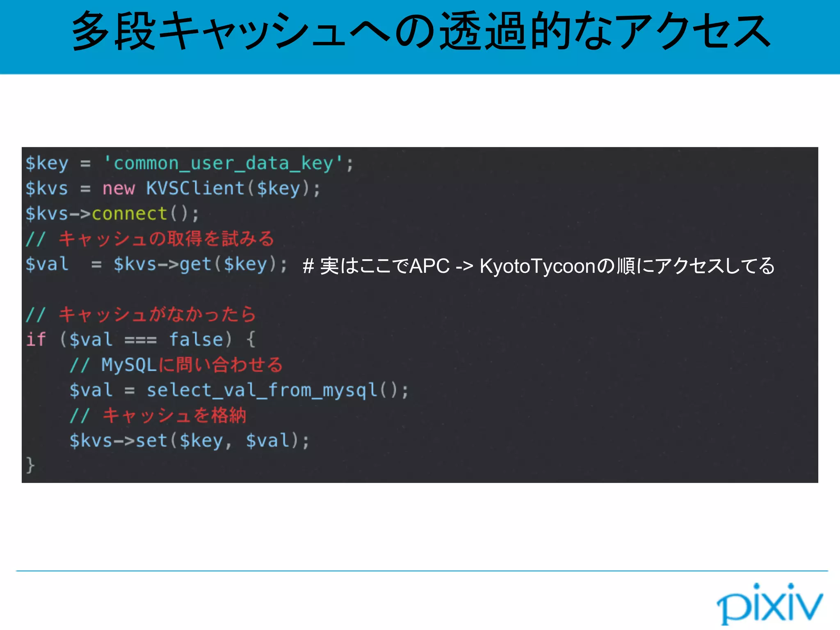840x630 pixels.
Task: Click the $val = $kvs->get($key); code
Action: (x=156, y=264)
